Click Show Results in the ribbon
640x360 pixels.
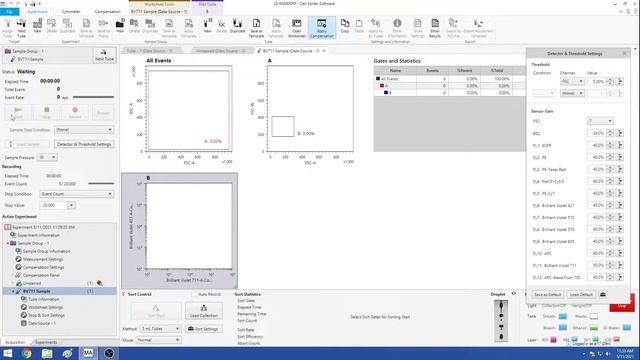435,28
